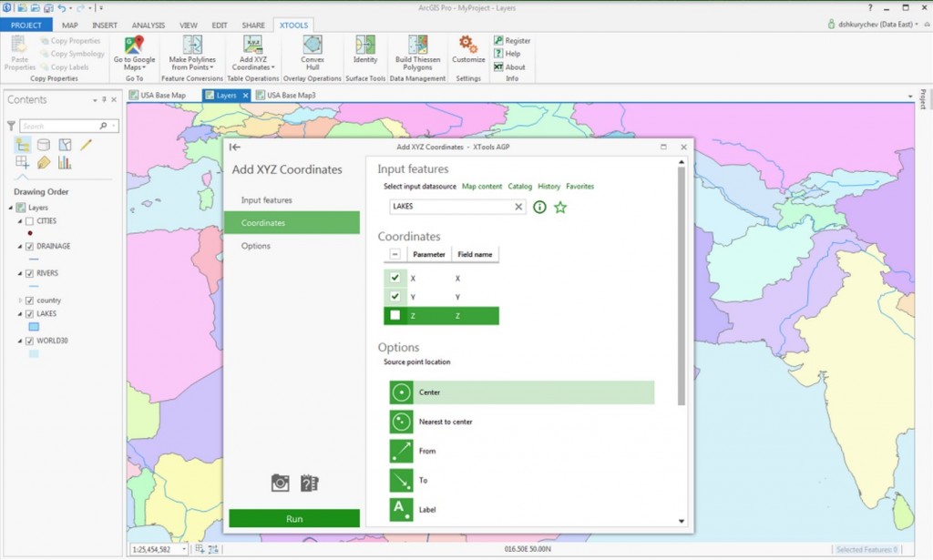This screenshot has height=560, width=933.
Task: Open XTools Customize settings
Action: [x=468, y=50]
